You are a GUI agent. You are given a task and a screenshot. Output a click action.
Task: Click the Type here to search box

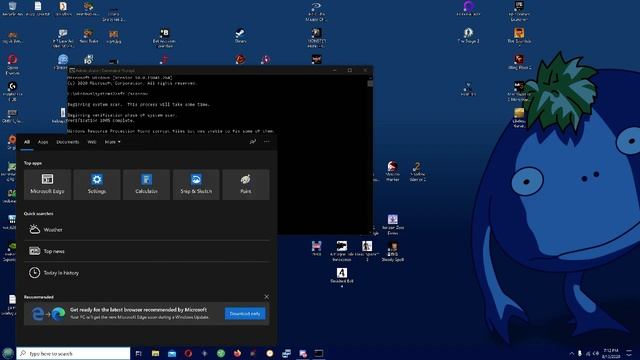[73, 353]
